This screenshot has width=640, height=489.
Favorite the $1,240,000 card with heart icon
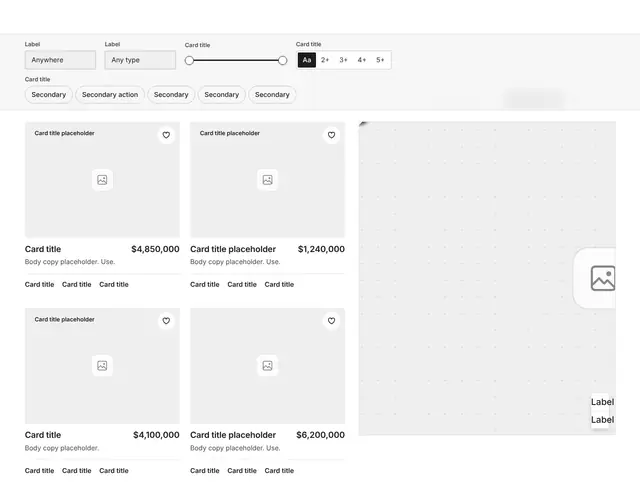pos(331,135)
